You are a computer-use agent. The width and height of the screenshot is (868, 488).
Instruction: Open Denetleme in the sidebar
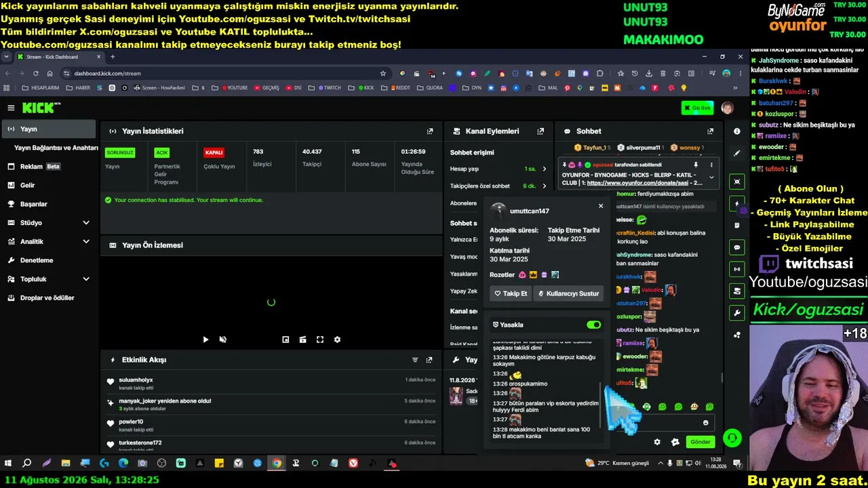tap(49, 260)
